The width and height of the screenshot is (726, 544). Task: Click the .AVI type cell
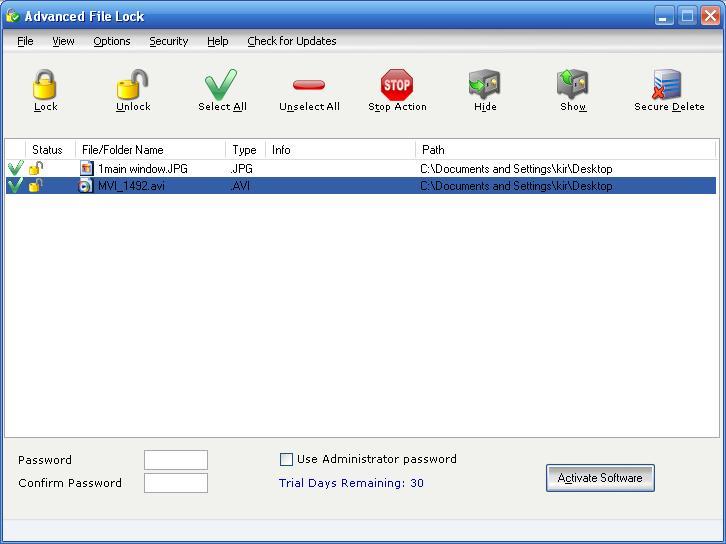point(240,186)
